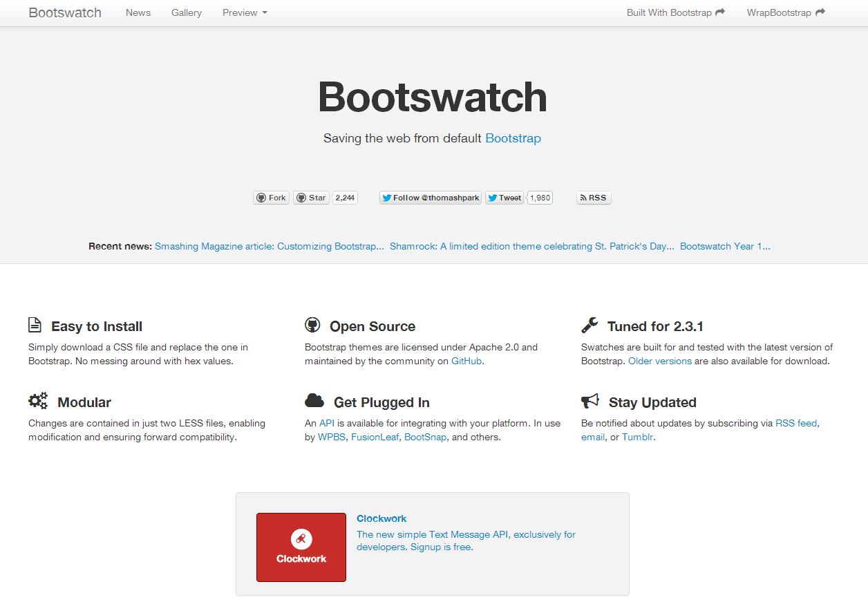Click the Tuned for 2.3.1 heading
This screenshot has width=868, height=611.
(x=655, y=326)
